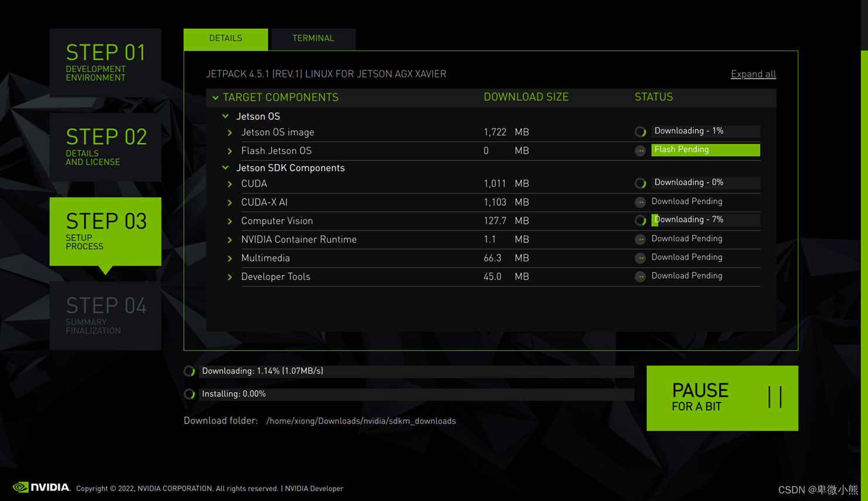This screenshot has width=868, height=501.
Task: Click the download folder path text
Action: pos(361,421)
